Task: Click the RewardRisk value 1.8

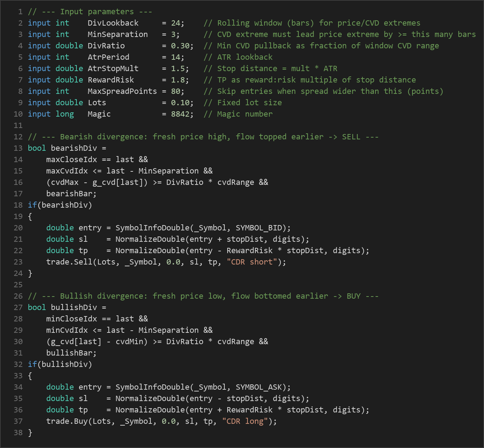Action: (x=178, y=80)
